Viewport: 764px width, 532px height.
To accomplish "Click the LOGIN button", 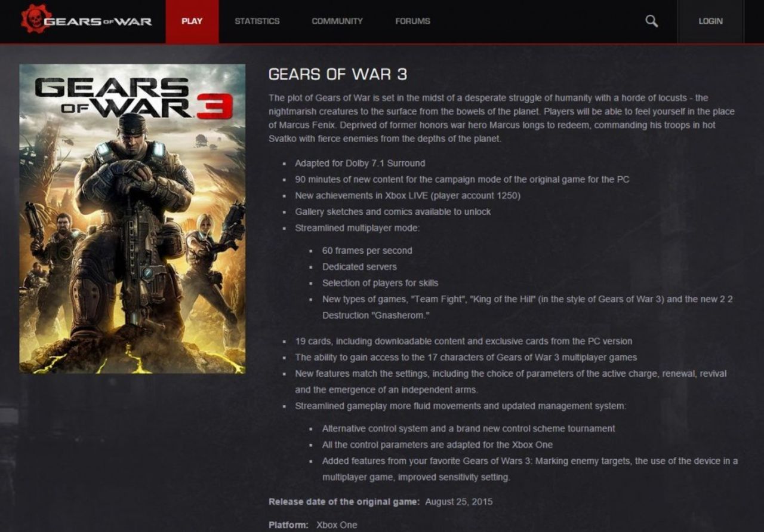I will (x=710, y=20).
